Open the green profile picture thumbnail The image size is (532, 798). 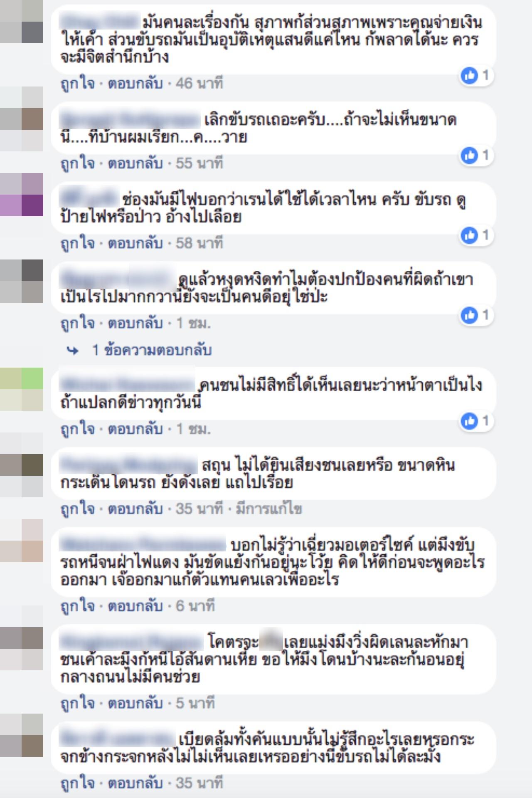point(22,389)
